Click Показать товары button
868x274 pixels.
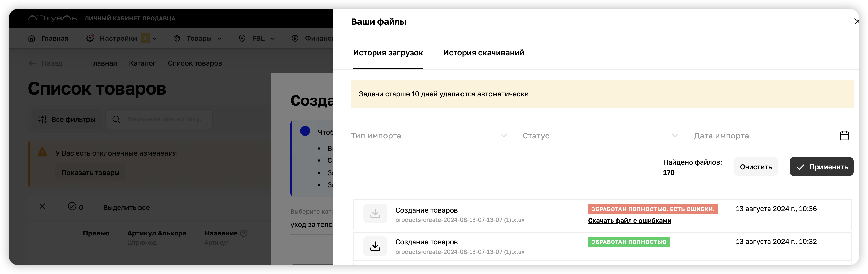pos(90,173)
